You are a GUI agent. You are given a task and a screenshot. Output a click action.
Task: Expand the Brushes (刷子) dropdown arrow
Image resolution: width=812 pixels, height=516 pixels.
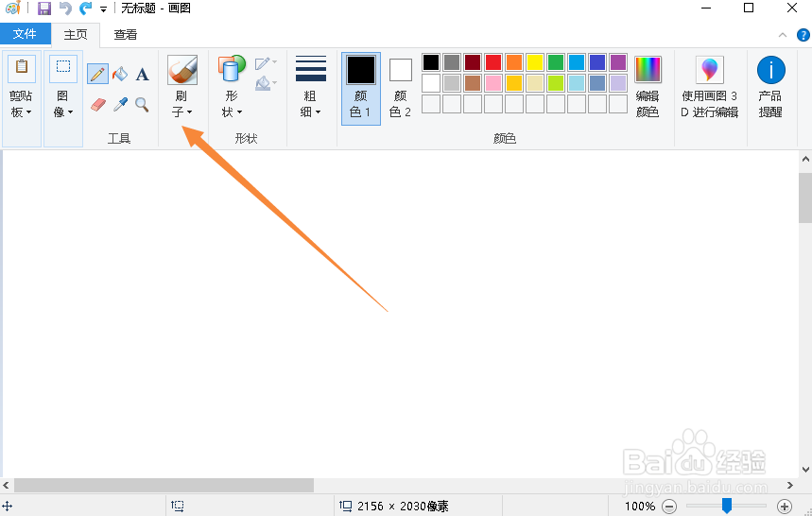(190, 112)
